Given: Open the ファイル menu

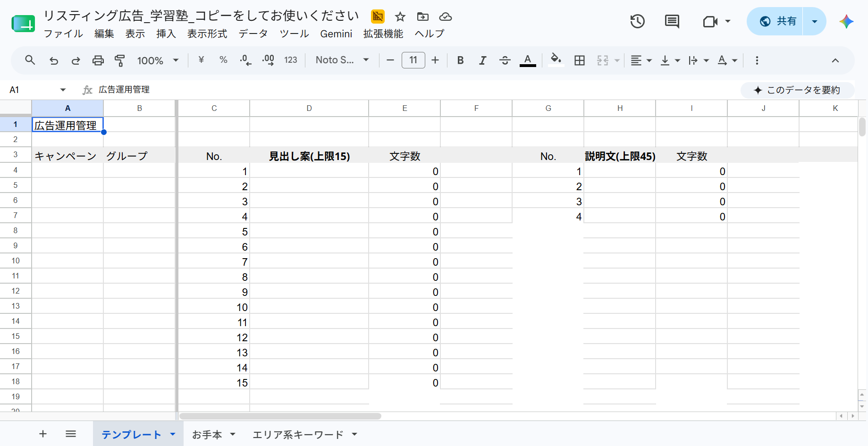Looking at the screenshot, I should tap(63, 34).
